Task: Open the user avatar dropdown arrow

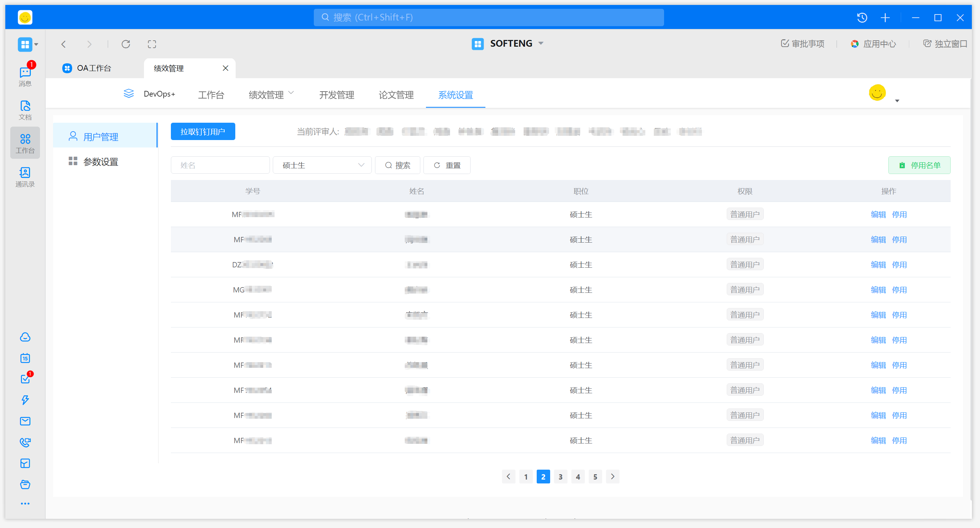Action: tap(897, 101)
